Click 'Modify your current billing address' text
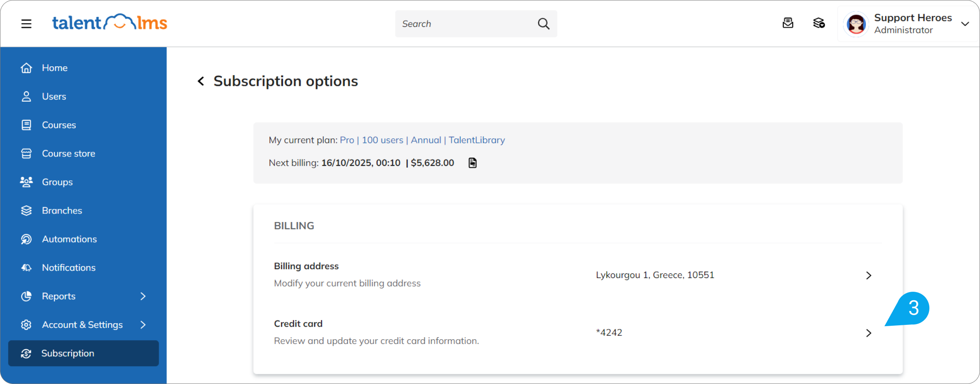 point(347,283)
